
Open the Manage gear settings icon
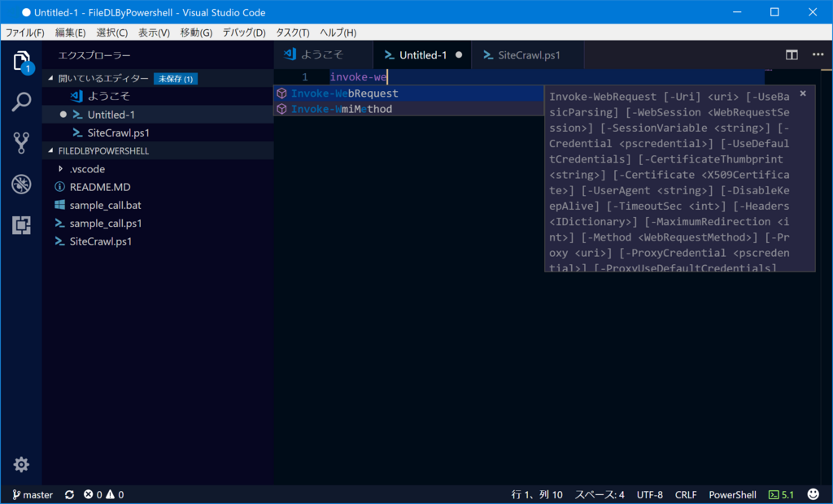pos(21,465)
